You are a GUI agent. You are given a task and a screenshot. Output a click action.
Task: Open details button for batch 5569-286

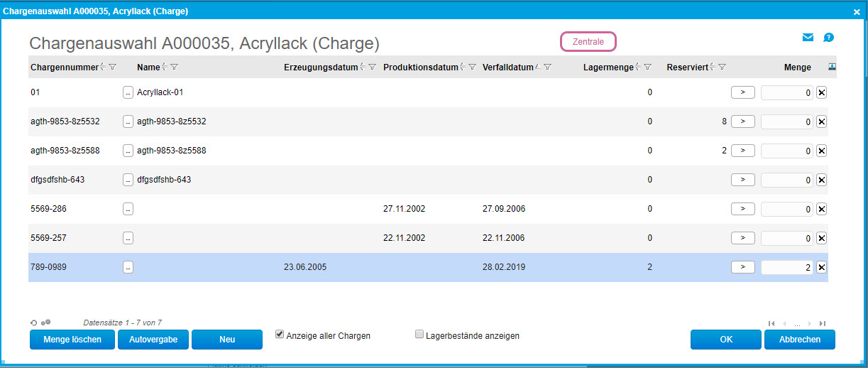128,209
